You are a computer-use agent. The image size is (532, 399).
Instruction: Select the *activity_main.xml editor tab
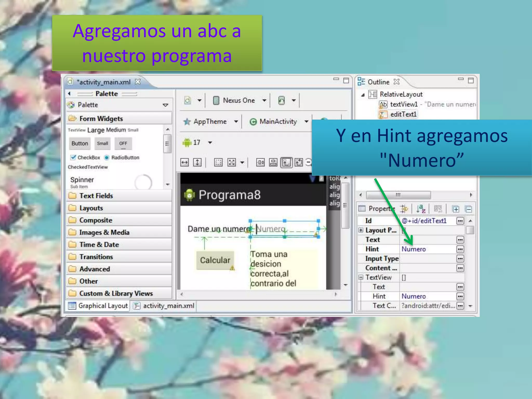click(104, 82)
